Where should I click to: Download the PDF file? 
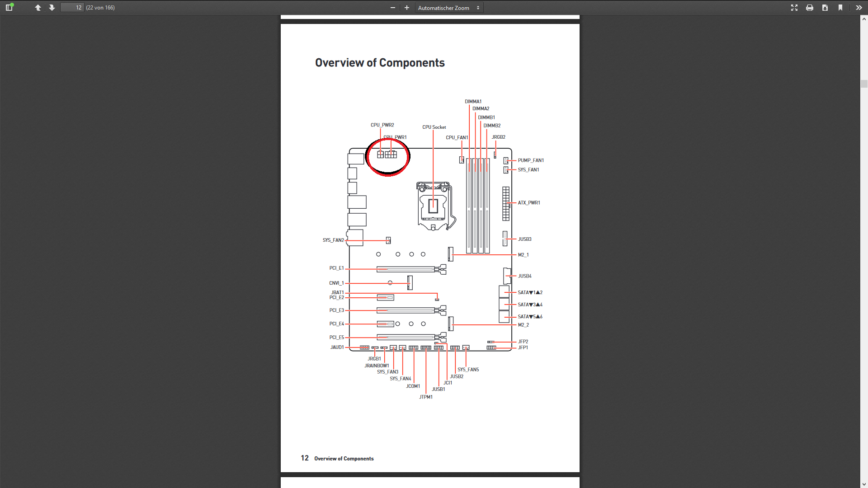click(x=825, y=8)
